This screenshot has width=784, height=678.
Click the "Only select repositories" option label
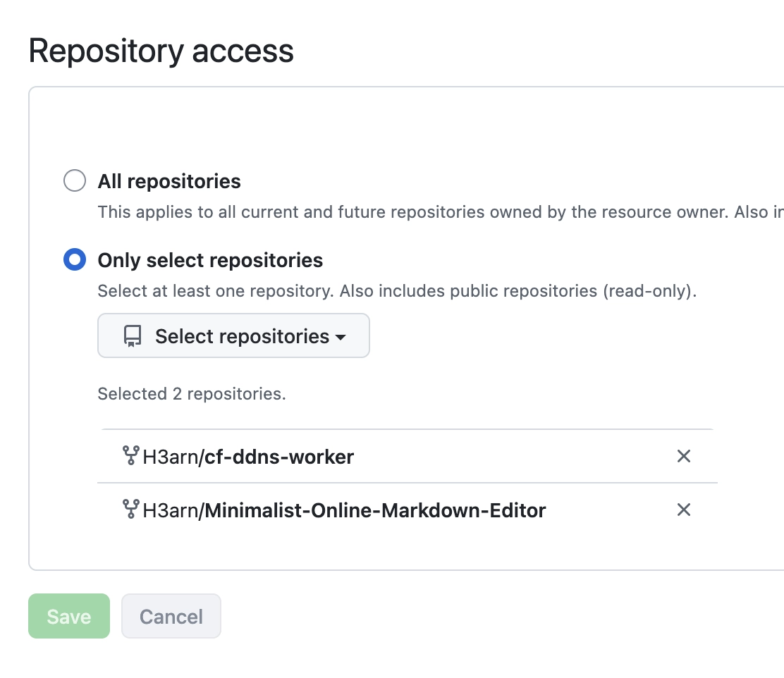pos(210,261)
